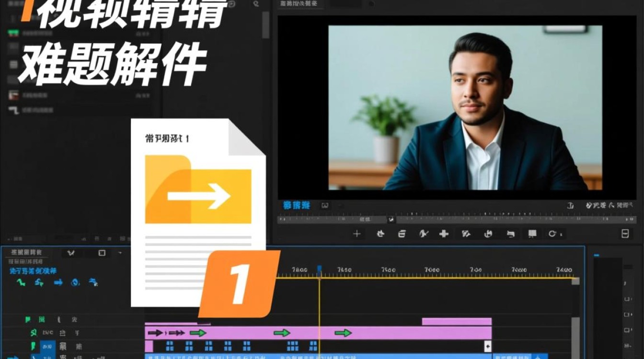The width and height of the screenshot is (644, 359).
Task: Select the blue right-arrow tool above timeline tracks
Action: point(58,282)
